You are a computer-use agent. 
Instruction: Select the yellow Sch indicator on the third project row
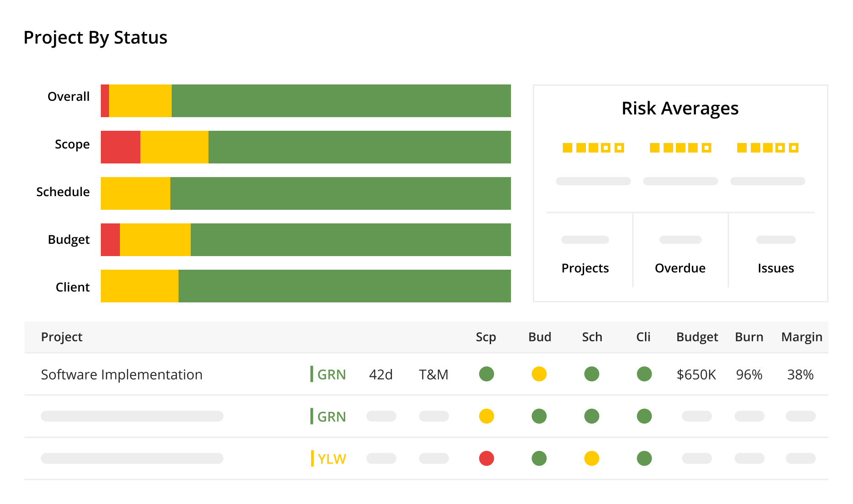[x=591, y=459]
